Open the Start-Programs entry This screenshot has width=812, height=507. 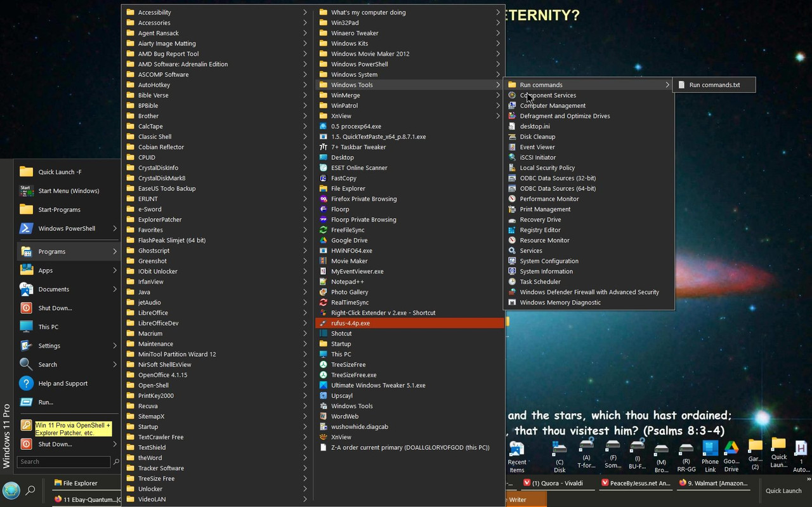(69, 209)
